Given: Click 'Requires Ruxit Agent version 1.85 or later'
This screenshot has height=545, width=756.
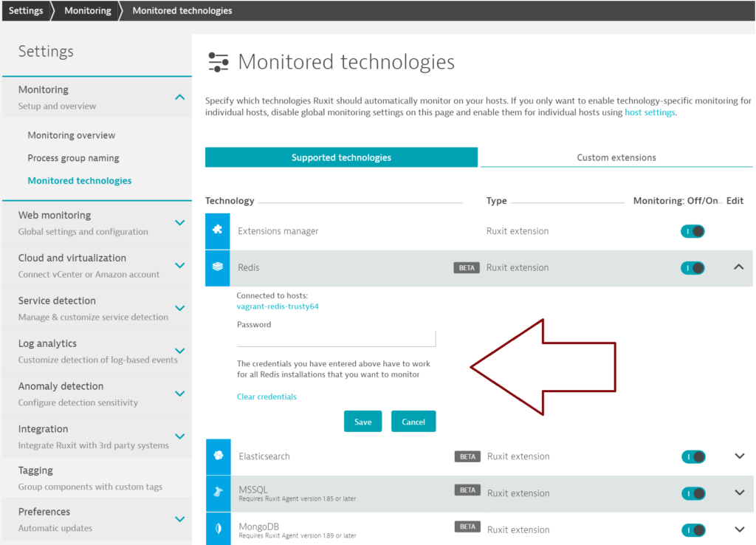Looking at the screenshot, I should pyautogui.click(x=297, y=498).
